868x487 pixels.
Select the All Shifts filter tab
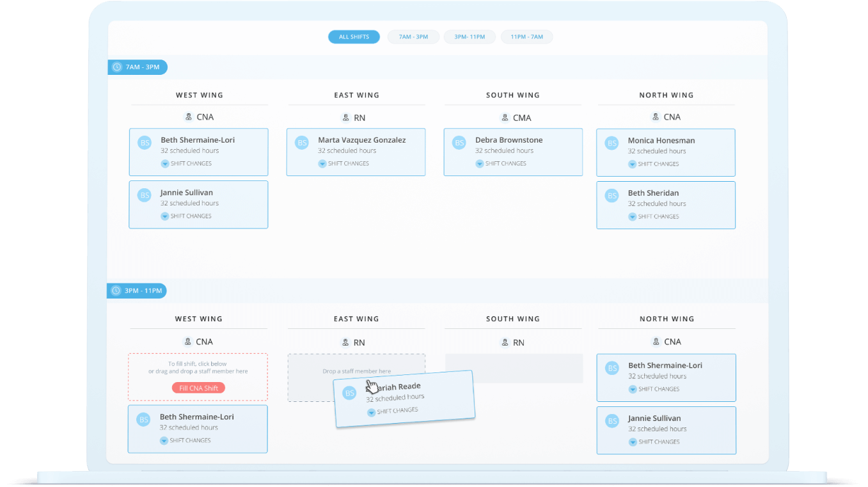pyautogui.click(x=354, y=37)
